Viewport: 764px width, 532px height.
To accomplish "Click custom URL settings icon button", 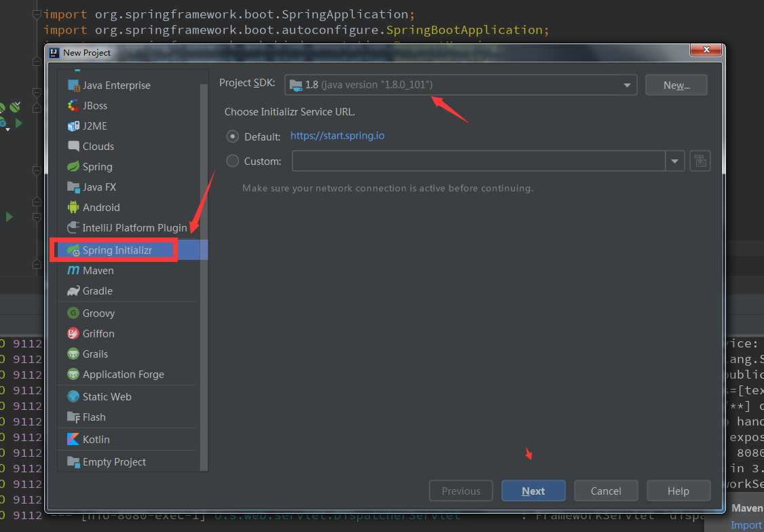I will pos(700,161).
